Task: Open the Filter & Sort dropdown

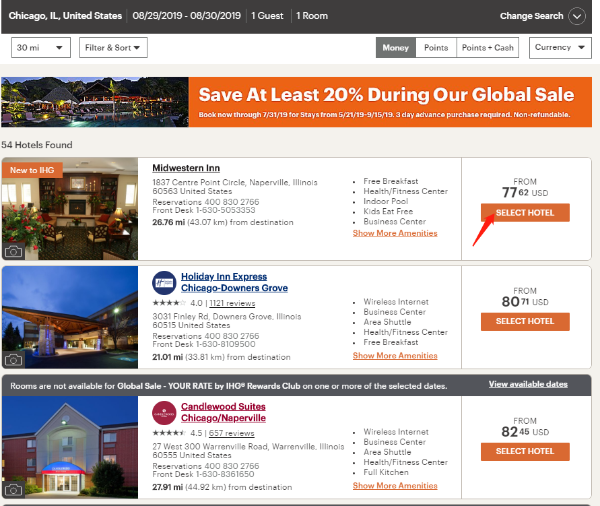Action: click(x=113, y=47)
